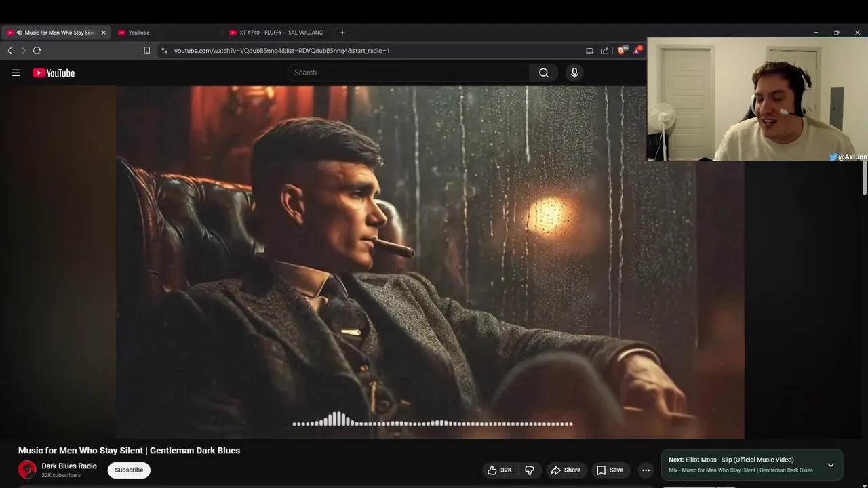Open Brave Shields lion icon
The image size is (868, 488).
tap(621, 50)
